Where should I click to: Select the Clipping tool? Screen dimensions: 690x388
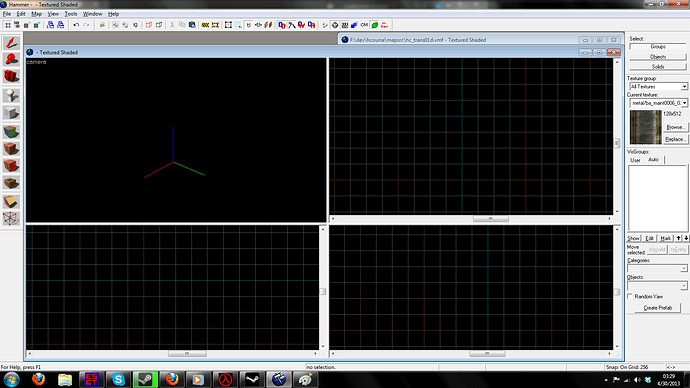(11, 201)
